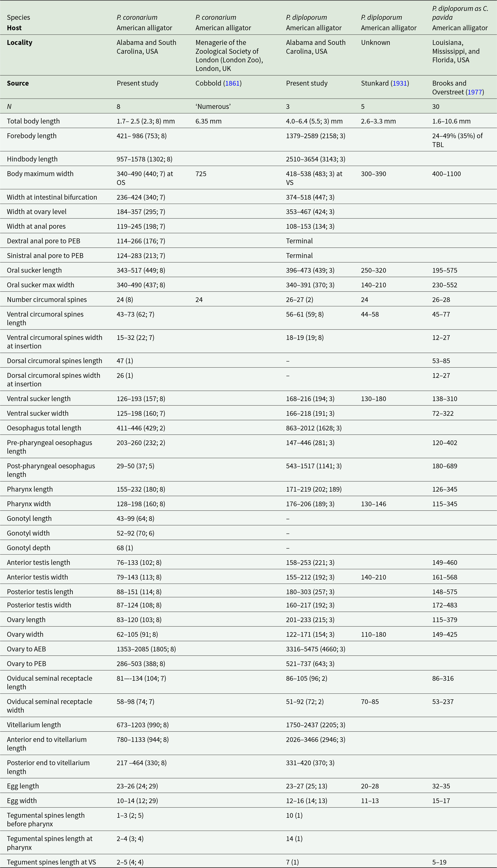
Task: Click the Number circumoral spines row label
Action: (x=47, y=300)
